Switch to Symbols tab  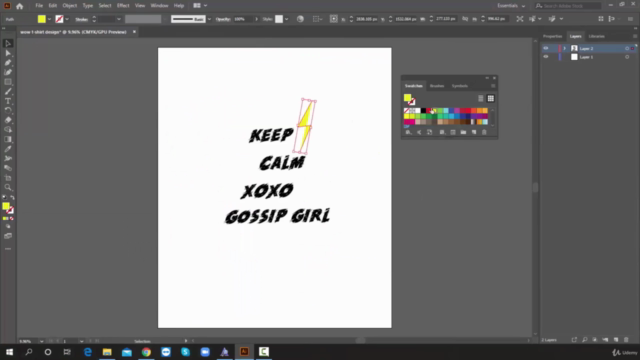coord(460,86)
